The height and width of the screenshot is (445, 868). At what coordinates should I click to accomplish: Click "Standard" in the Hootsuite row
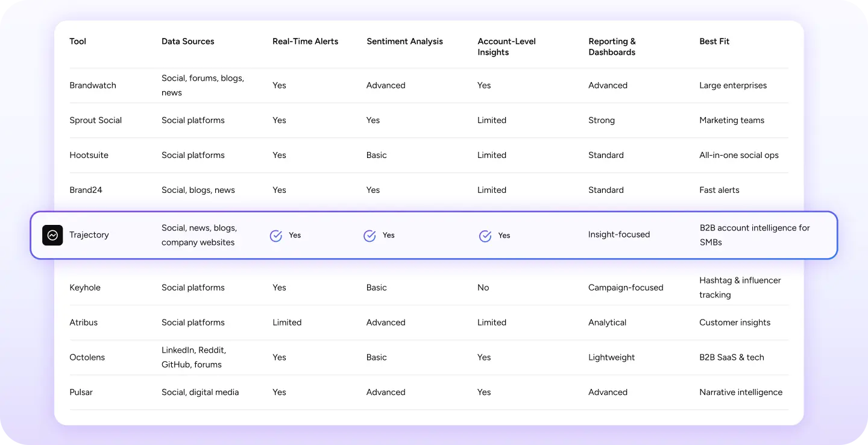tap(606, 156)
